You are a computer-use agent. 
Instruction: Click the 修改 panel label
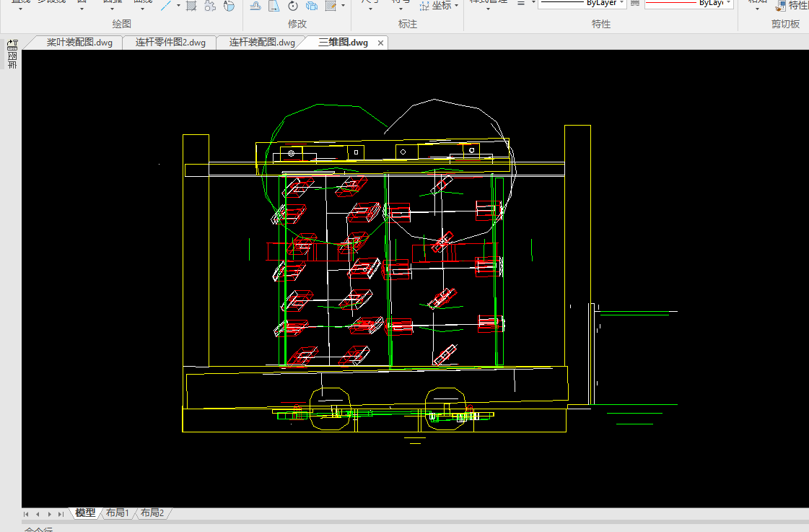pos(297,24)
